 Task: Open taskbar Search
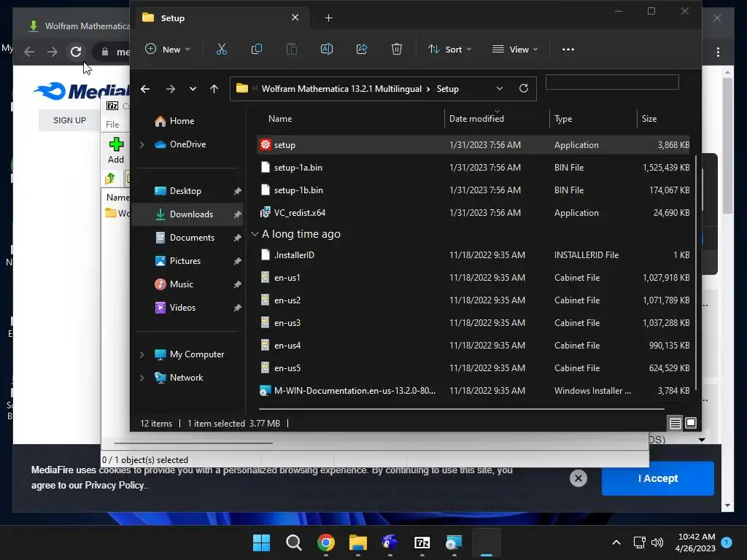coord(293,542)
